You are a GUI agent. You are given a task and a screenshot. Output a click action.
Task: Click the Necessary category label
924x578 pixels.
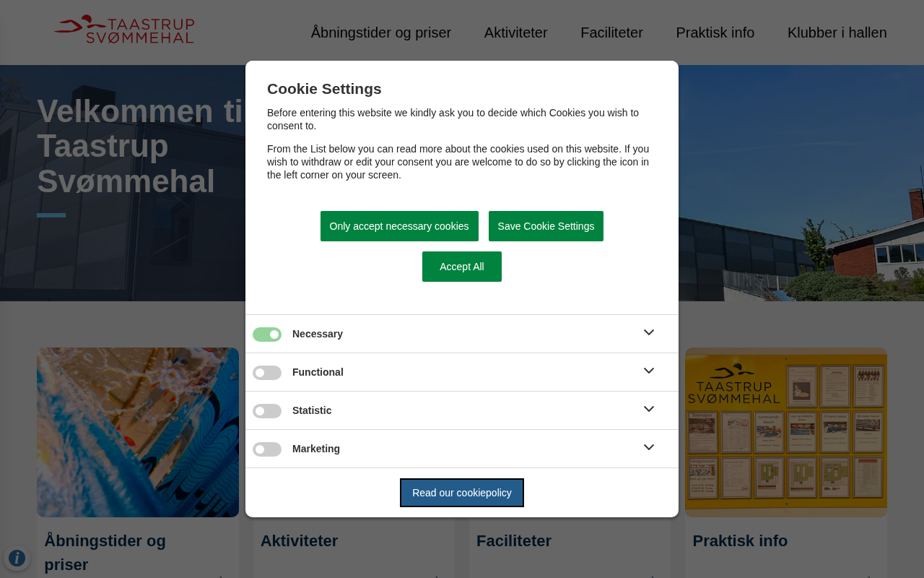318,334
